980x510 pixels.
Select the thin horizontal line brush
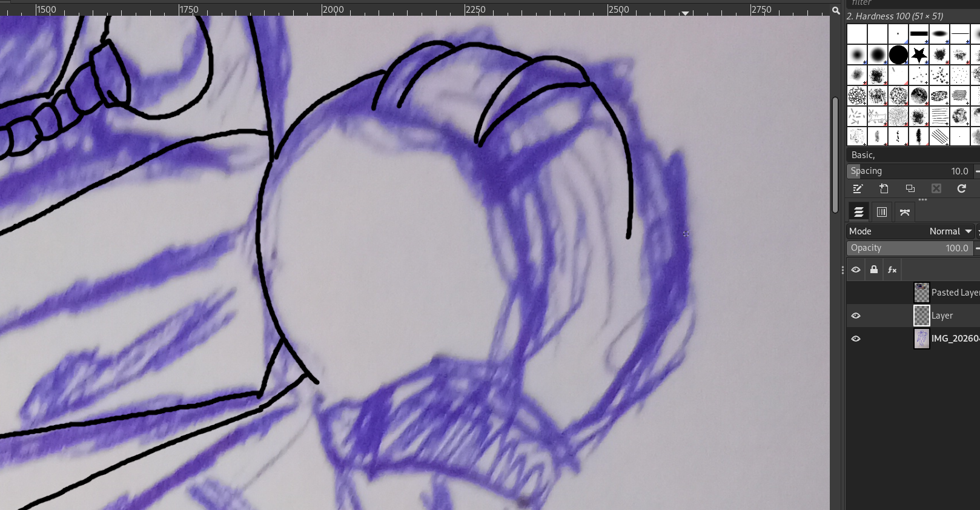tap(960, 34)
